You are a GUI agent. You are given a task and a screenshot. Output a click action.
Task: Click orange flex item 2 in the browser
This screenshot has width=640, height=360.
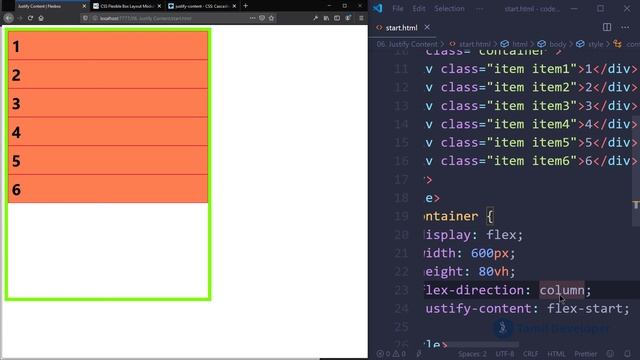pos(108,74)
